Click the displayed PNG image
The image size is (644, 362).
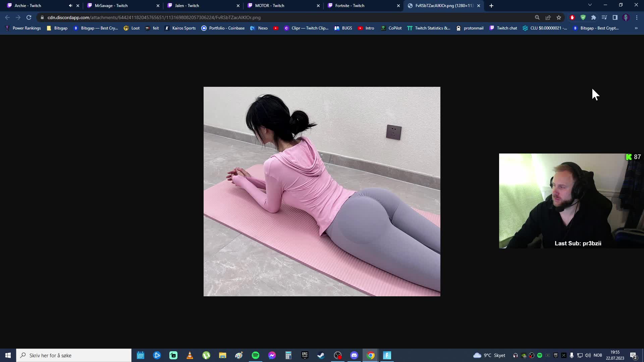tap(322, 191)
